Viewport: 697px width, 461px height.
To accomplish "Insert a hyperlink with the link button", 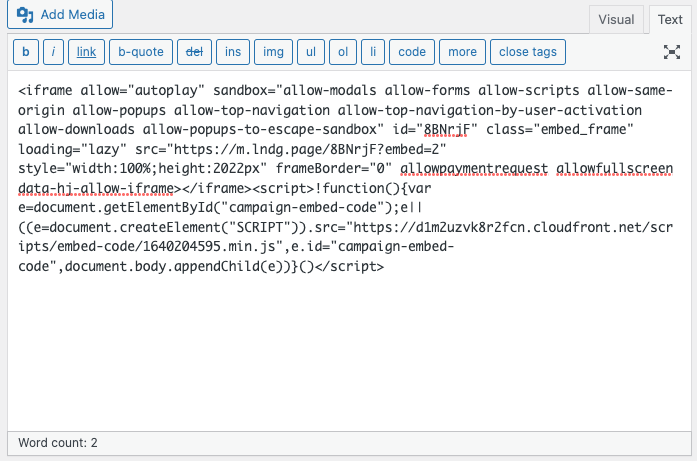I will tap(86, 52).
